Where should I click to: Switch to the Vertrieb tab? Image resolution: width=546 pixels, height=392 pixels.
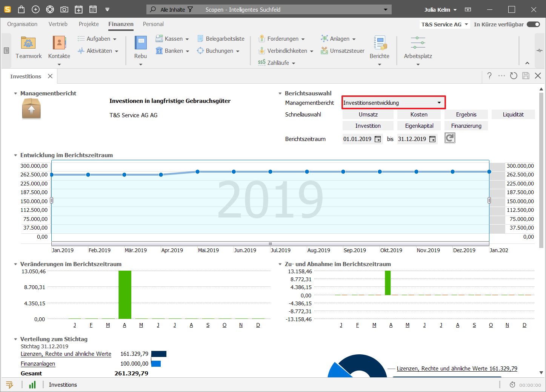pos(58,24)
